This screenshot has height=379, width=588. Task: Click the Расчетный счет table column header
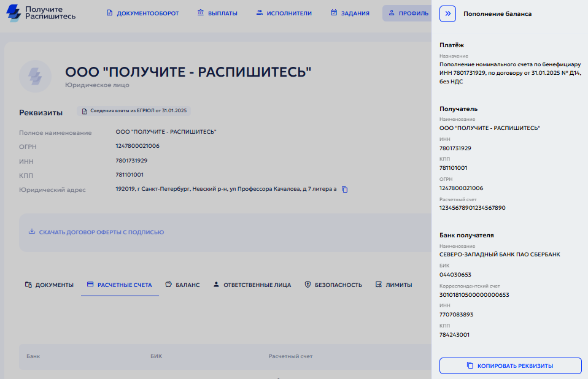coord(290,356)
